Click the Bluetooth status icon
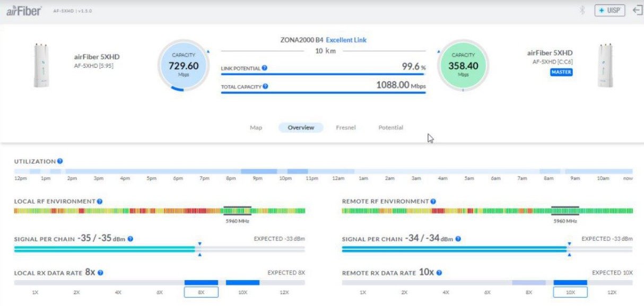The image size is (644, 306). pos(582,11)
